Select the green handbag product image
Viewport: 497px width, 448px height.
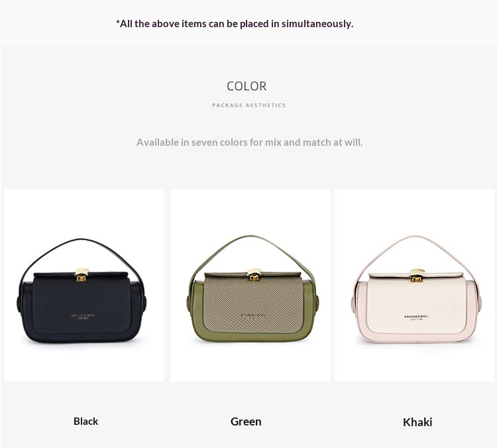pos(250,286)
